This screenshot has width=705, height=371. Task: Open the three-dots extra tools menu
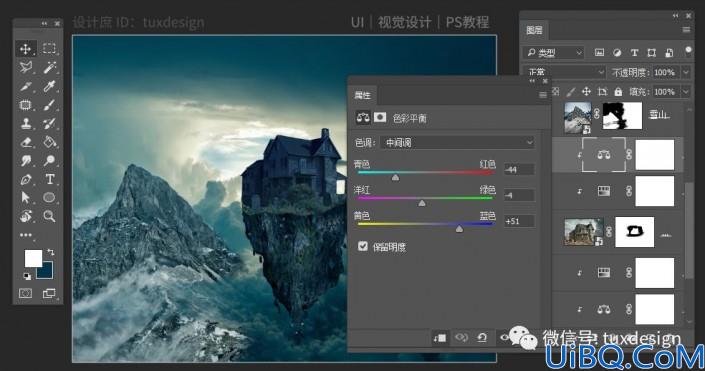click(26, 235)
